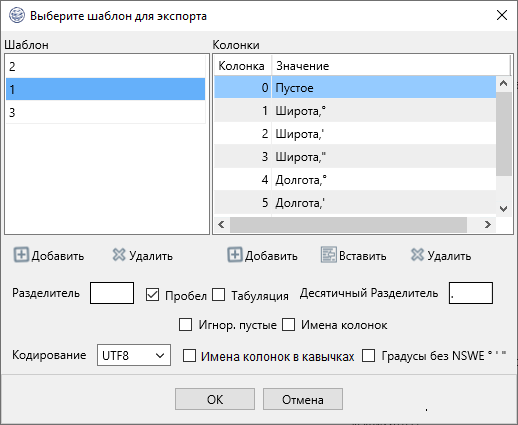Image resolution: width=518 pixels, height=425 pixels.
Task: Click the horizontal scrollbar thumb in Колонки
Action: tap(348, 224)
